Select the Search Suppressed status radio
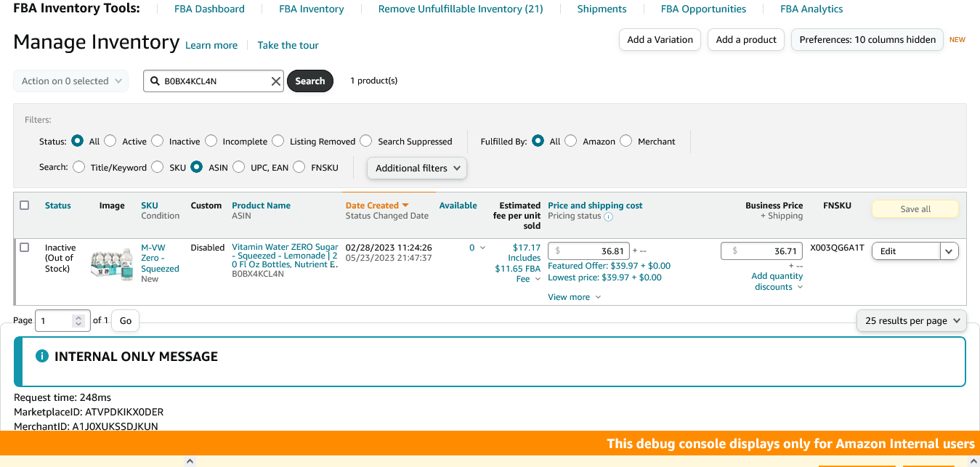The width and height of the screenshot is (980, 467). [x=366, y=141]
